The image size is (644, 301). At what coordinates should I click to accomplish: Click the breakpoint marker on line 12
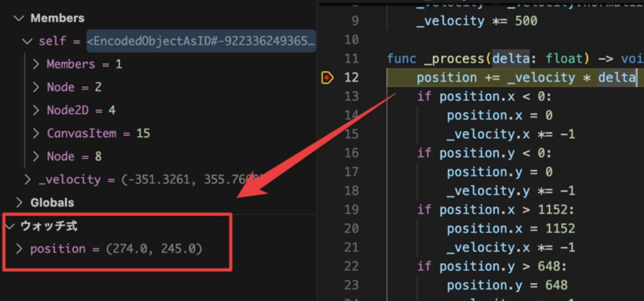327,77
